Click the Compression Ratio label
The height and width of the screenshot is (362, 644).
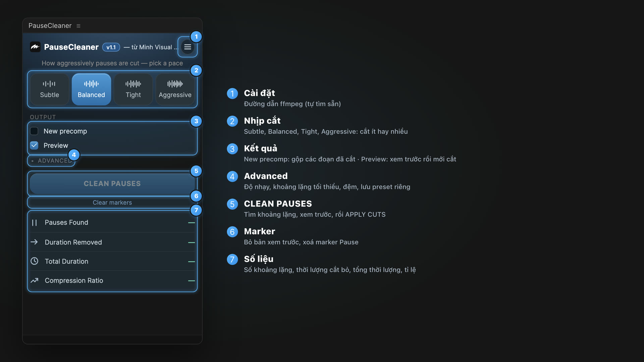pos(74,281)
